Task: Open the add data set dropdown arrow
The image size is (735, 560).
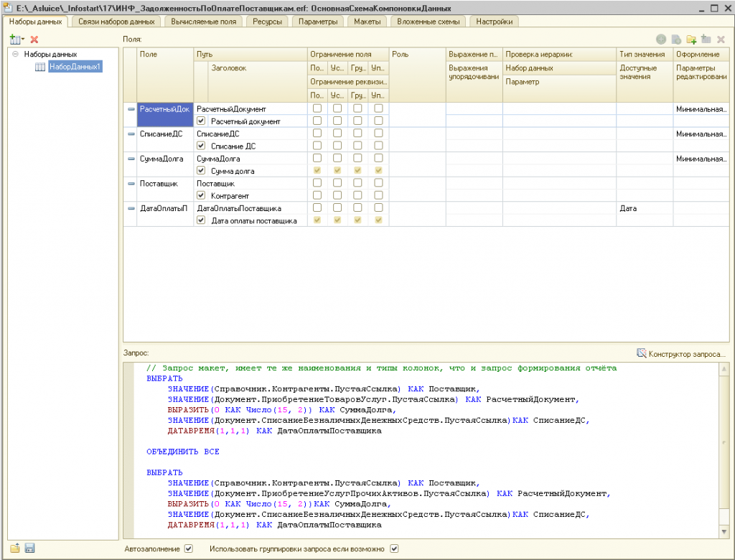Action: click(x=23, y=39)
